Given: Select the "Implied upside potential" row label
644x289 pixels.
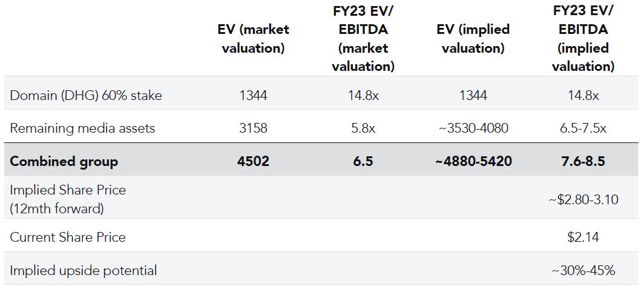Looking at the screenshot, I should (84, 270).
